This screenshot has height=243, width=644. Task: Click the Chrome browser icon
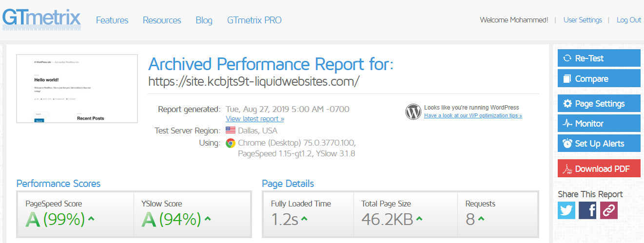pyautogui.click(x=231, y=143)
